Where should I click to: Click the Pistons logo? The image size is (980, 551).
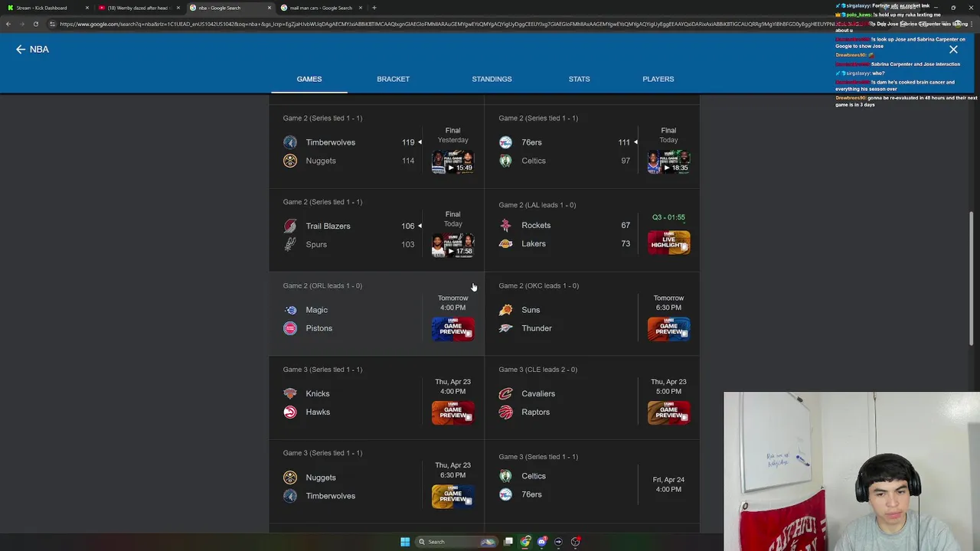[x=289, y=328]
